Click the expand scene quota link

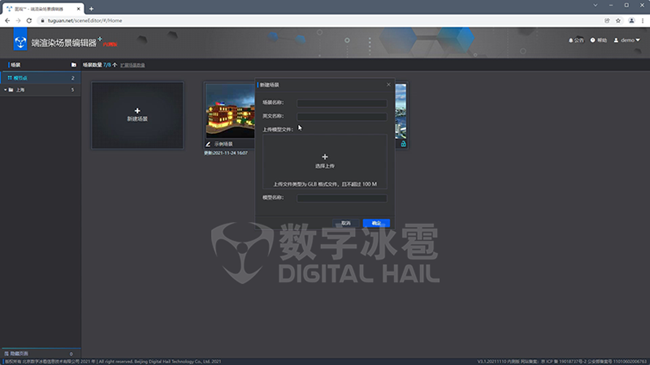pyautogui.click(x=133, y=65)
